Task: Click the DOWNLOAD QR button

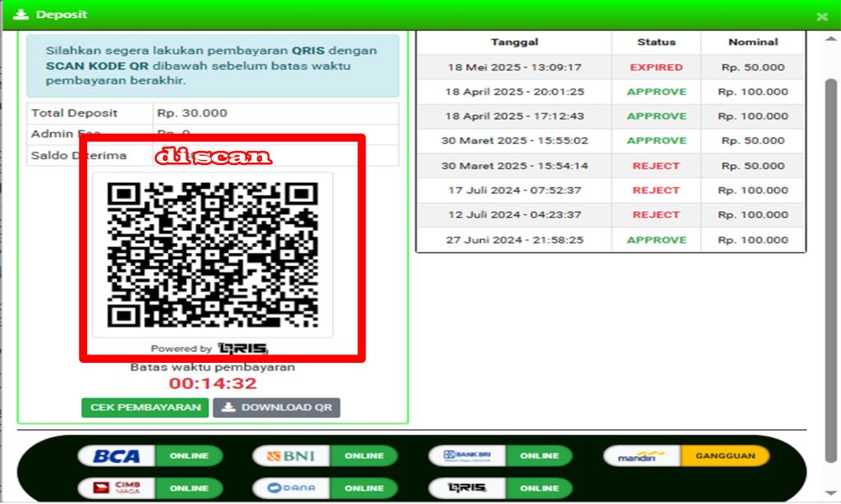Action: click(x=277, y=407)
